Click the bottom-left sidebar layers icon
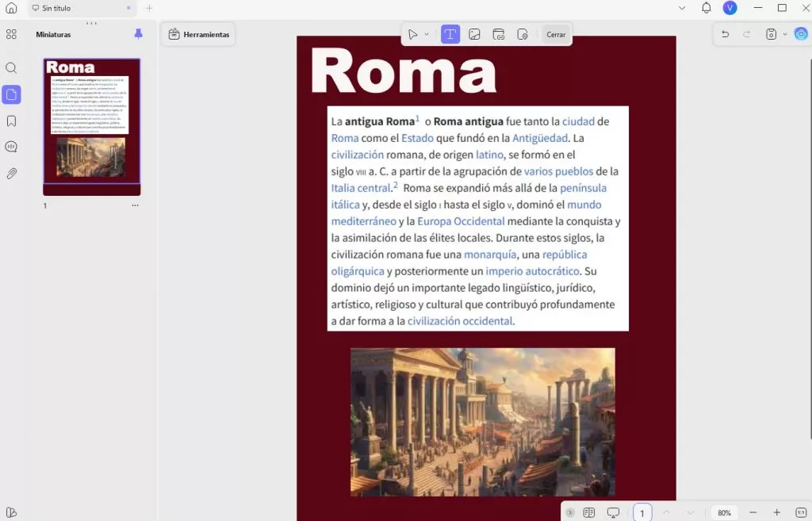The image size is (812, 521). point(11,513)
